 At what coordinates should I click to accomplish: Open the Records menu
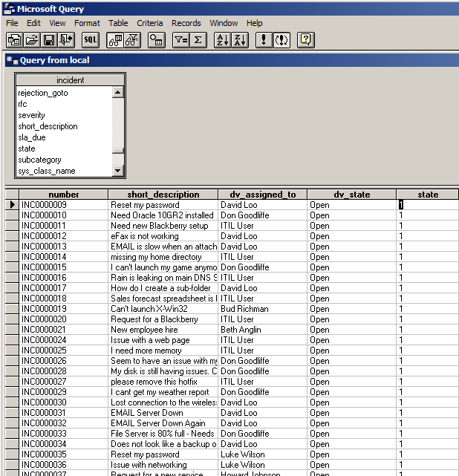186,23
